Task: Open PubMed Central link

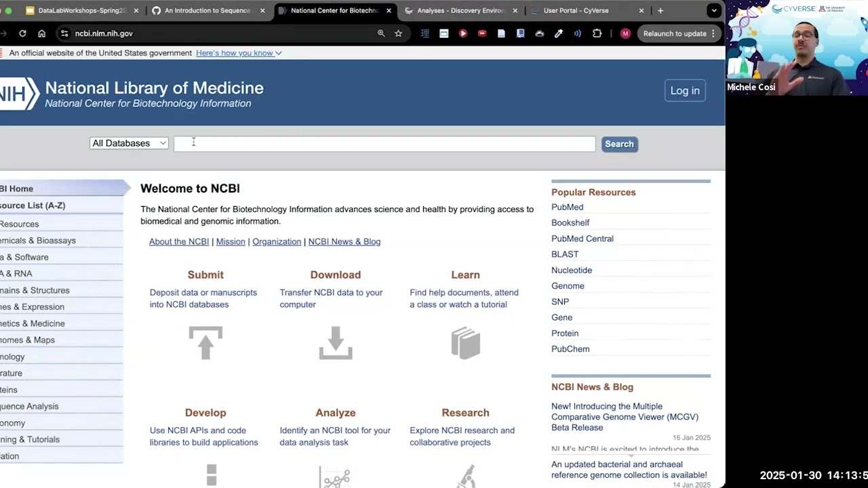Action: coord(583,239)
